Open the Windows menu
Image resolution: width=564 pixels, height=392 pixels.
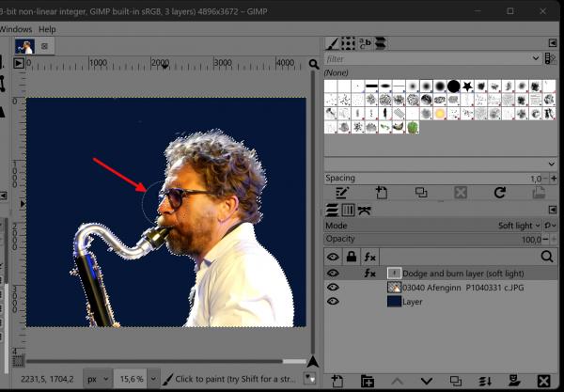click(15, 29)
